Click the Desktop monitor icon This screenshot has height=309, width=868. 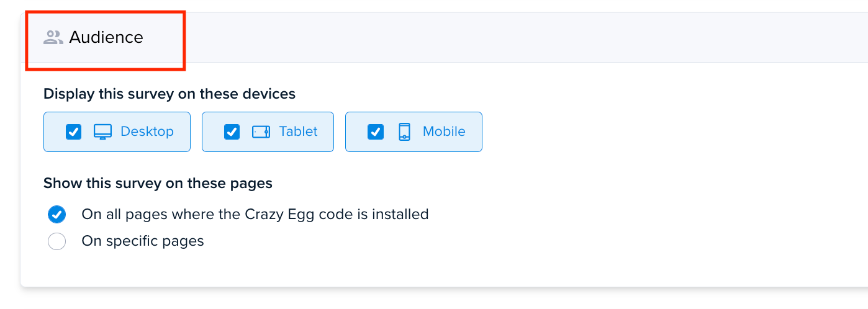[102, 132]
